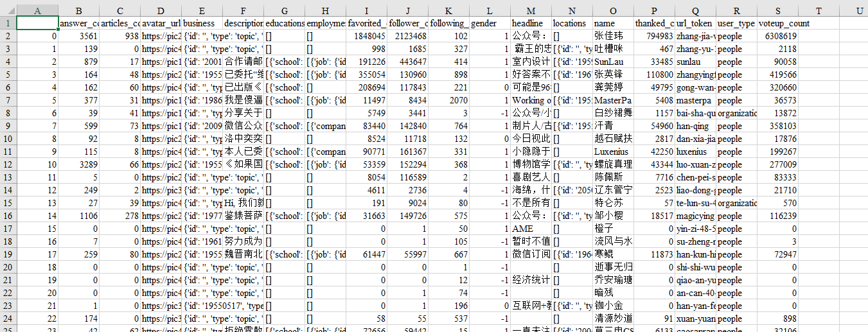Image resolution: width=868 pixels, height=332 pixels.
Task: Select column L header
Action: coord(490,10)
